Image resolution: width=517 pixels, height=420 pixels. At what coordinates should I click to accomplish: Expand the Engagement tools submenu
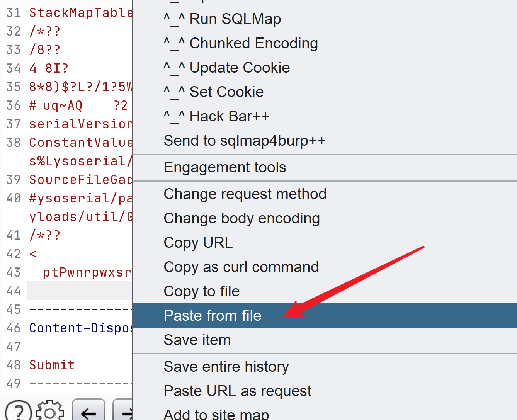pos(225,167)
